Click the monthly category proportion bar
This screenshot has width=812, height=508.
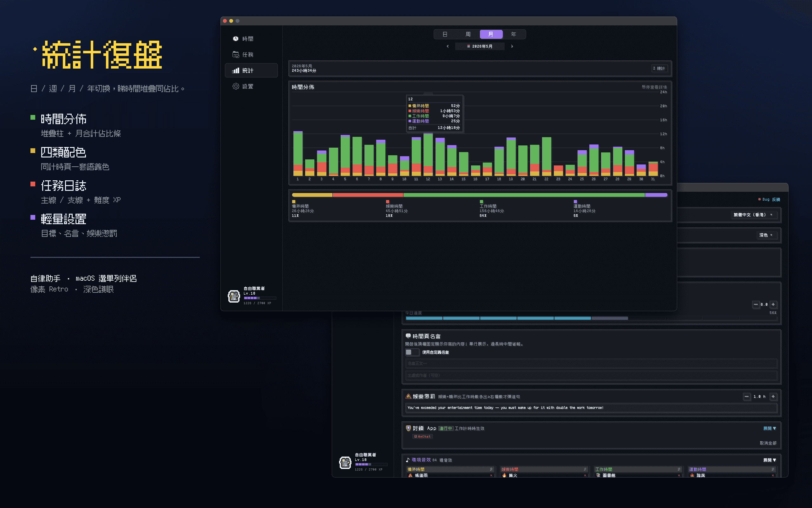click(480, 195)
